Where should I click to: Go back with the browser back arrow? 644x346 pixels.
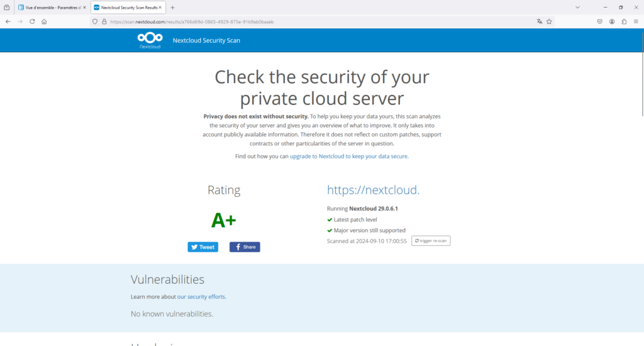point(8,22)
